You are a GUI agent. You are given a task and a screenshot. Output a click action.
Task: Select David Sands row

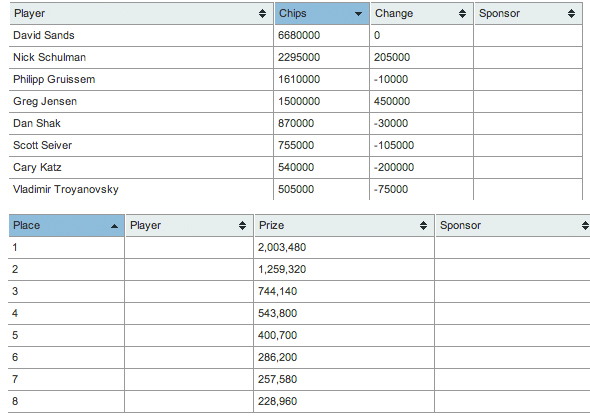coord(296,35)
